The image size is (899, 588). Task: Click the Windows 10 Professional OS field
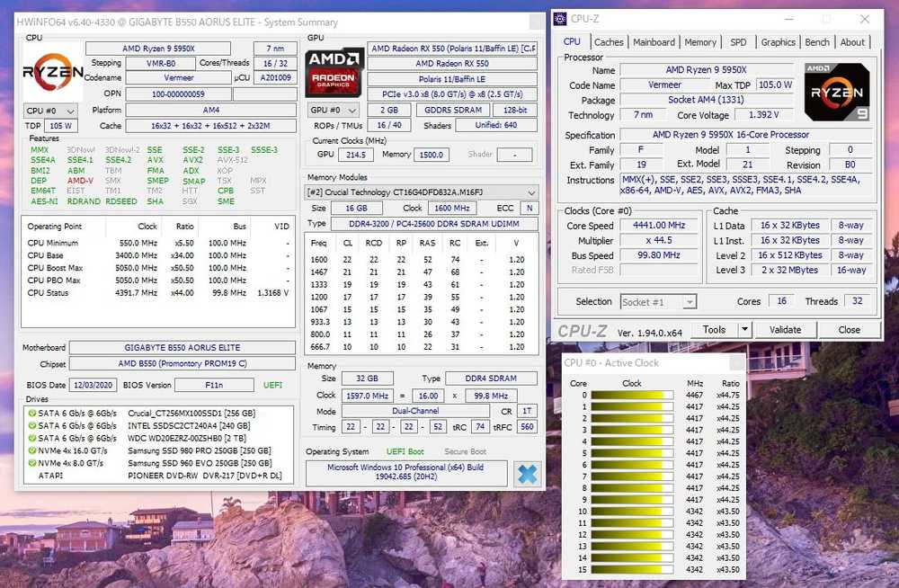click(406, 472)
